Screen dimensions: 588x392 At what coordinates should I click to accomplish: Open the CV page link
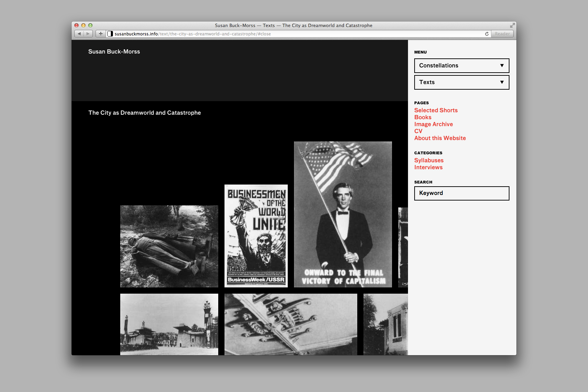(418, 131)
